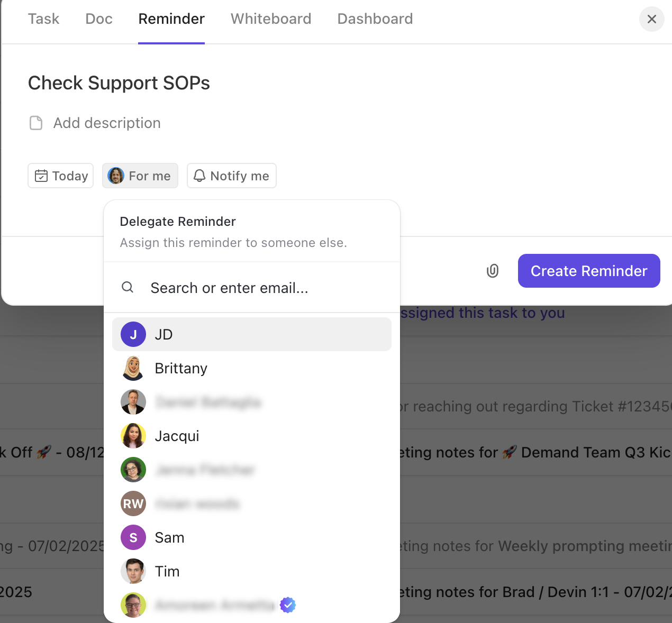Click the Create Reminder button

click(589, 271)
